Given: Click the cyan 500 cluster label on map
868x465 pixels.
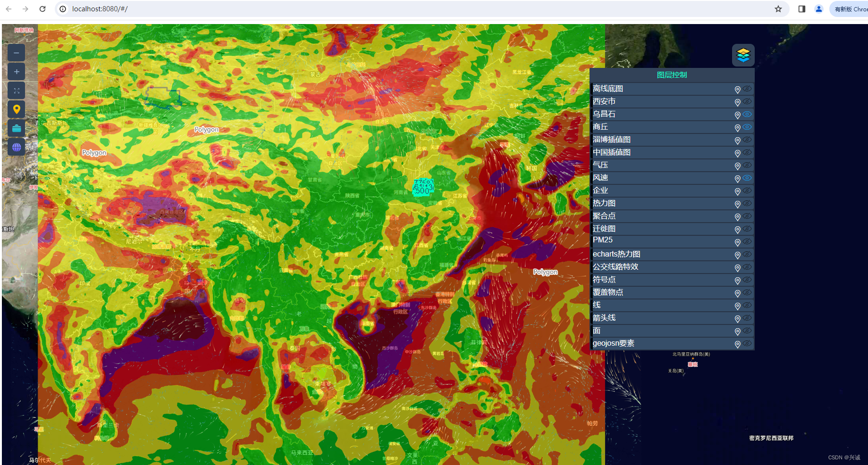Looking at the screenshot, I should pyautogui.click(x=423, y=191).
